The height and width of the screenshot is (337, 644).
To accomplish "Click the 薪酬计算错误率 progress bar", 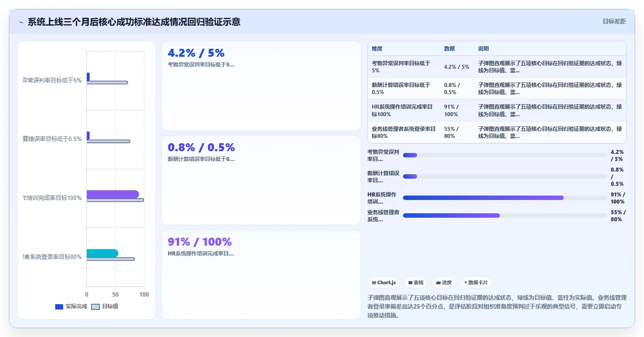I will [x=505, y=176].
